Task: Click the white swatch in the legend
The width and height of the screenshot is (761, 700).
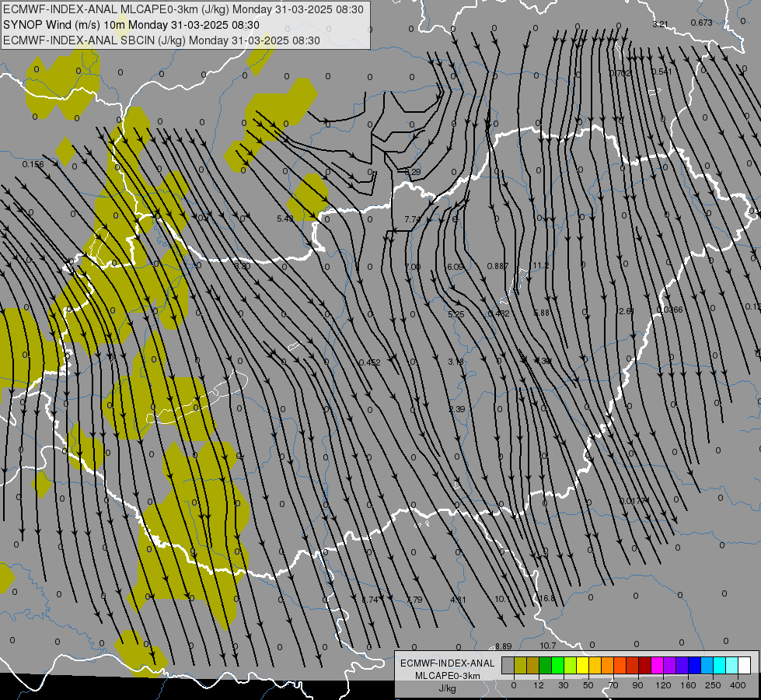Action: (x=744, y=665)
